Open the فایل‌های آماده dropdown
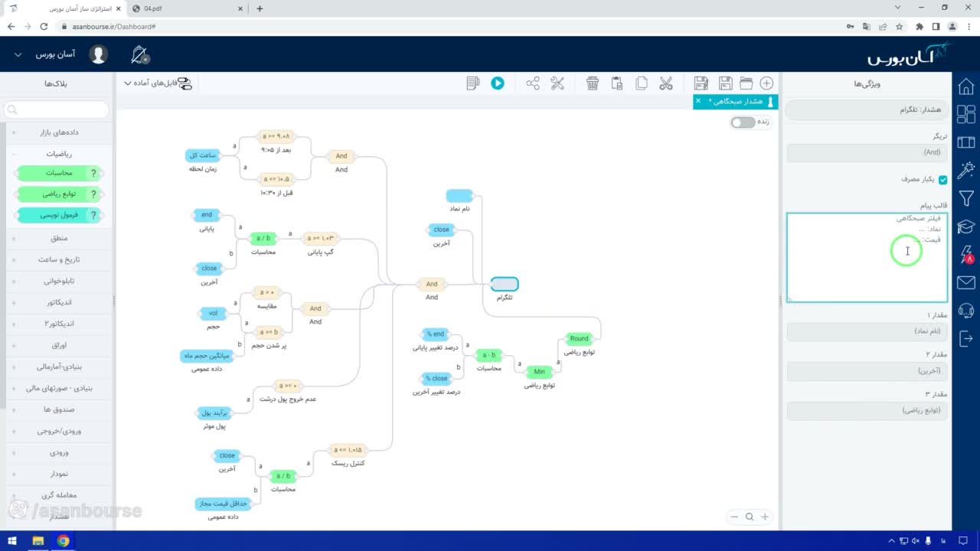 (158, 83)
